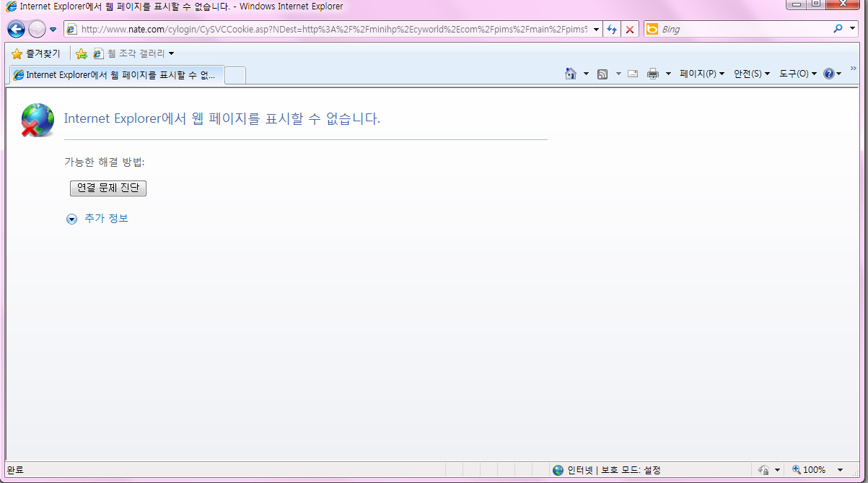Screen dimensions: 868x483
Task: Click the Read Mail envelope icon
Action: (633, 74)
